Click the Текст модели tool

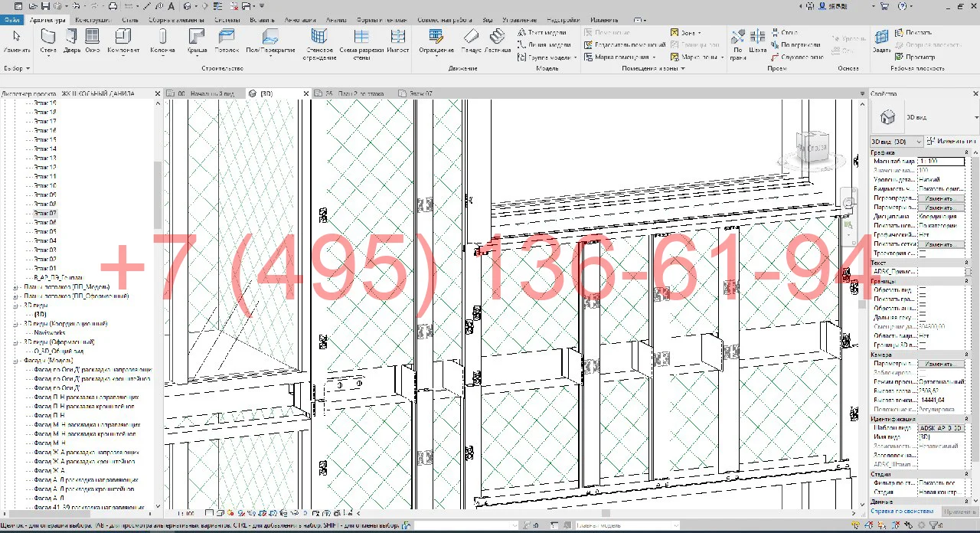[x=543, y=33]
